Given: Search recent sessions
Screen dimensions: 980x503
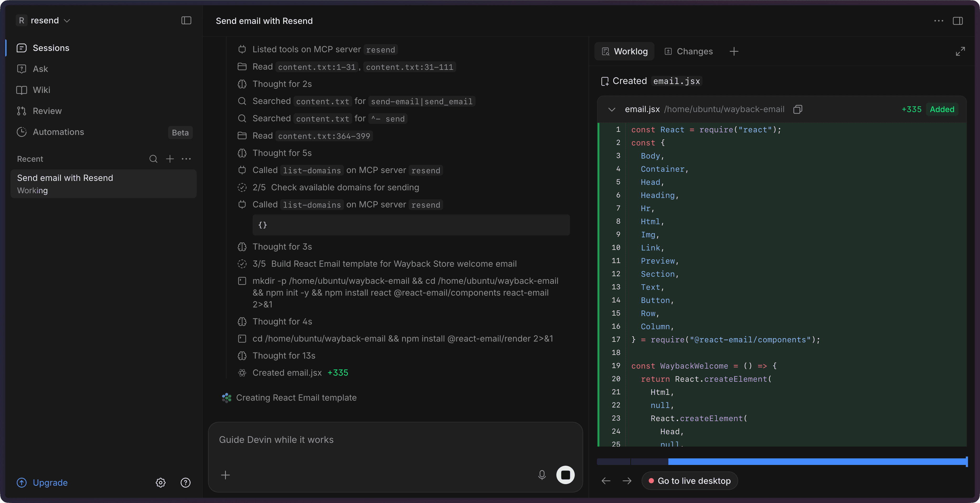Looking at the screenshot, I should coord(153,159).
